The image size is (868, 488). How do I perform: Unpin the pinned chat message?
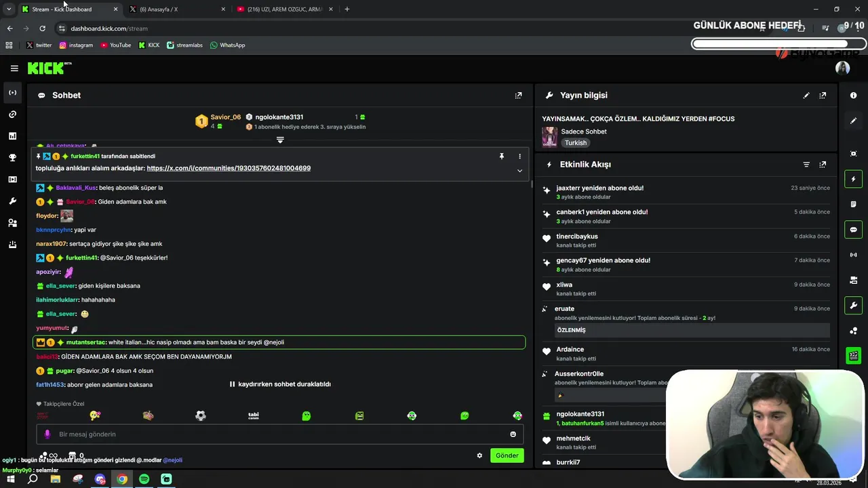click(502, 156)
